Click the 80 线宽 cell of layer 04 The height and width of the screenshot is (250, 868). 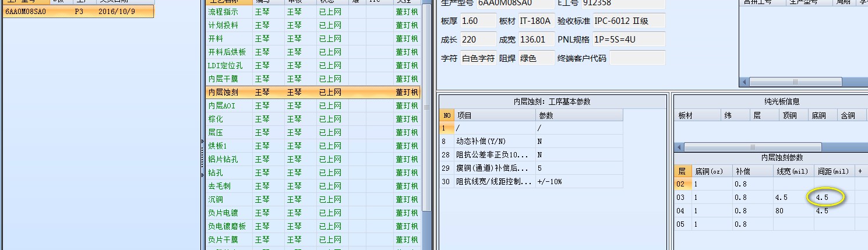pos(793,211)
